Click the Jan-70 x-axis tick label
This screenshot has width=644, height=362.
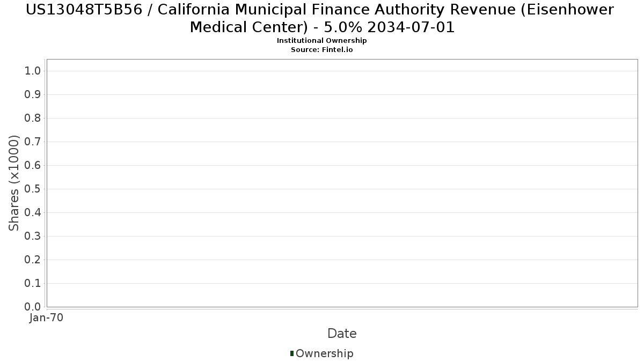point(47,318)
